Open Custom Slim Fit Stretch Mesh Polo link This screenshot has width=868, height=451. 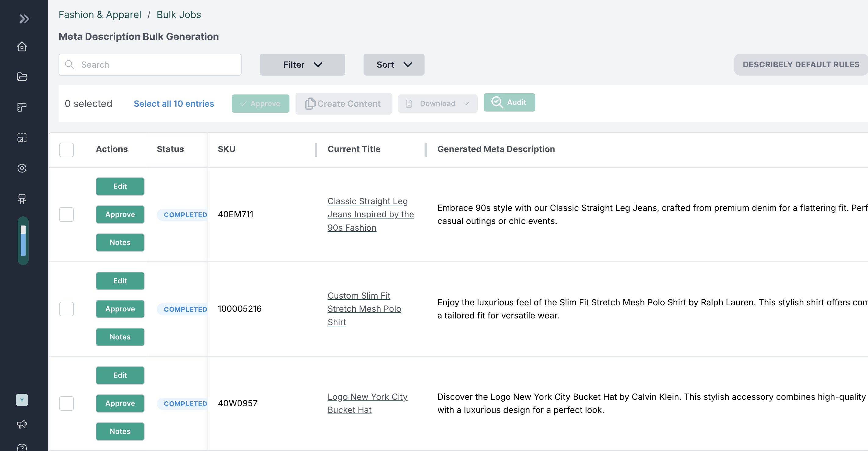(364, 309)
